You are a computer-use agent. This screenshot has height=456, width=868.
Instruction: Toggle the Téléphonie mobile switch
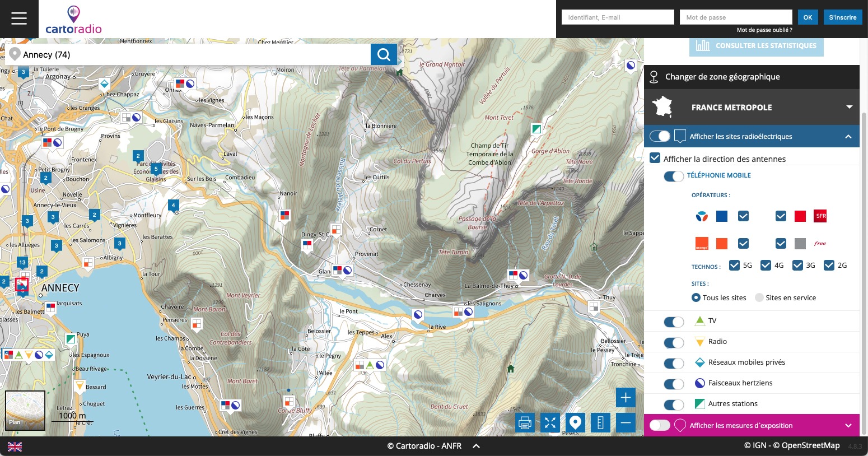click(674, 176)
